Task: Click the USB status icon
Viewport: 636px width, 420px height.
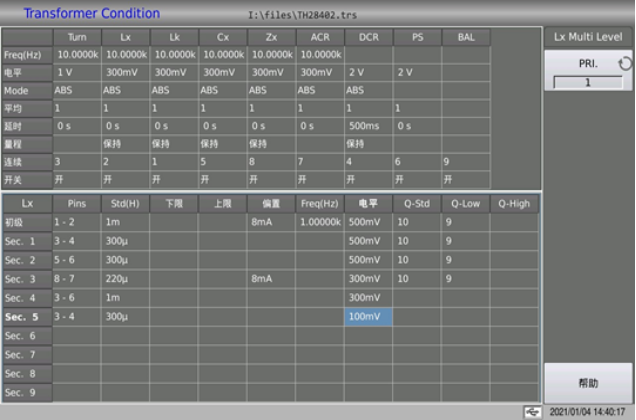Action: tap(531, 412)
